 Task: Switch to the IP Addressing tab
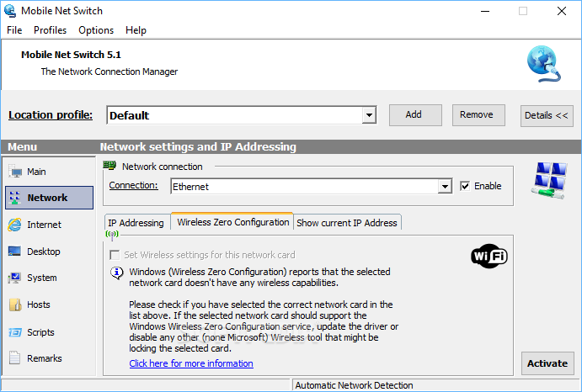[x=136, y=223]
